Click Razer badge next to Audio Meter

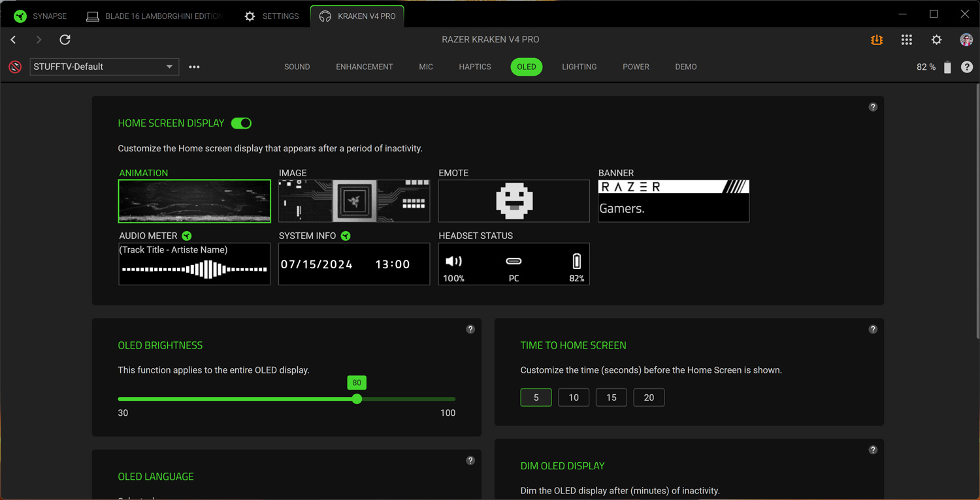pyautogui.click(x=187, y=236)
